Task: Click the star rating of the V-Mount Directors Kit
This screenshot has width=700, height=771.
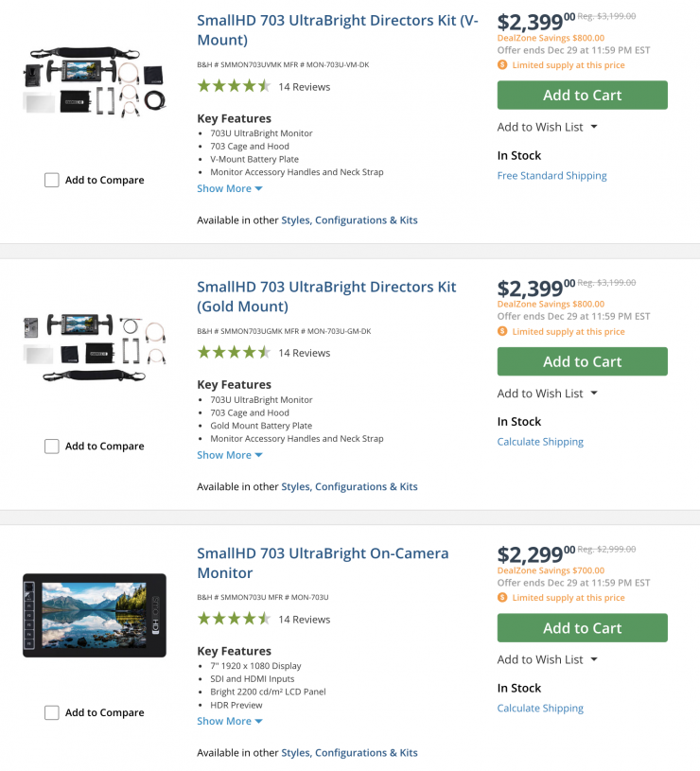Action: coord(234,86)
